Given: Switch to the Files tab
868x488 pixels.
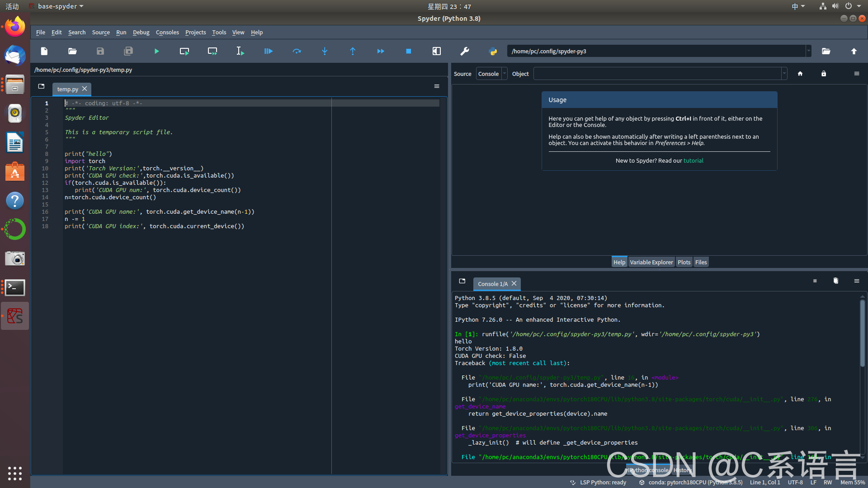Looking at the screenshot, I should [x=701, y=263].
